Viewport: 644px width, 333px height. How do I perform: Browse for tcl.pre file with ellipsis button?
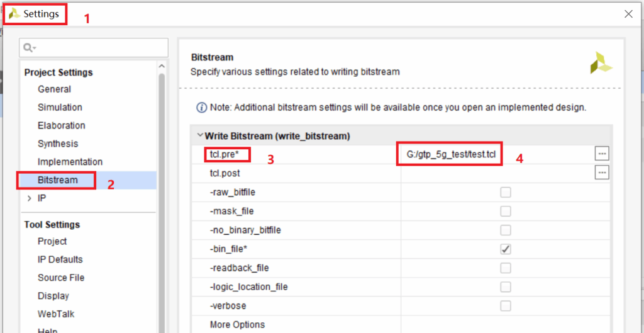(x=602, y=154)
